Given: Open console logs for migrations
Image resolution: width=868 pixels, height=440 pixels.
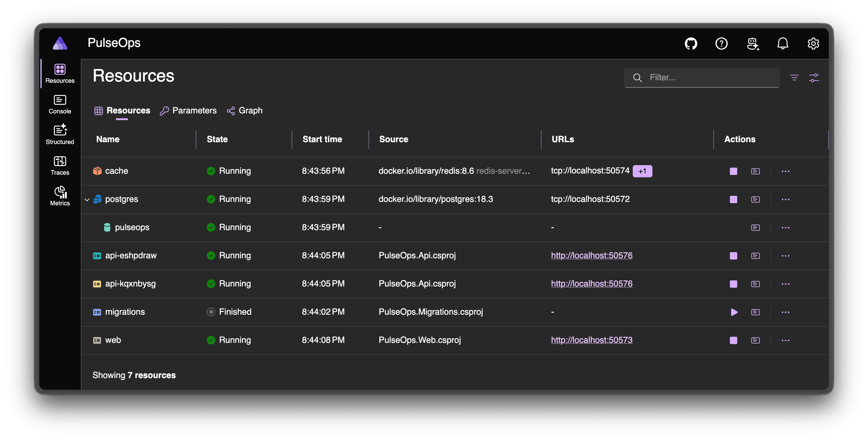Looking at the screenshot, I should [x=756, y=312].
